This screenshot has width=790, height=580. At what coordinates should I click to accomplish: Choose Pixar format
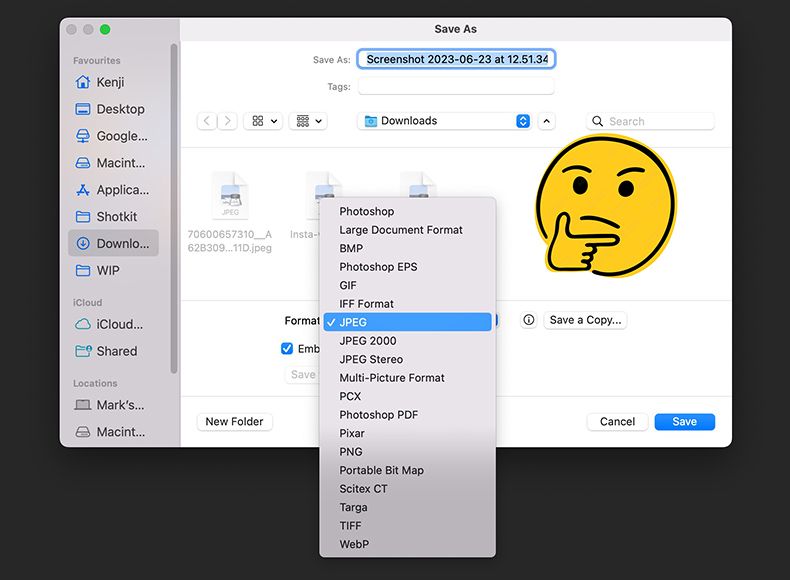click(407, 433)
